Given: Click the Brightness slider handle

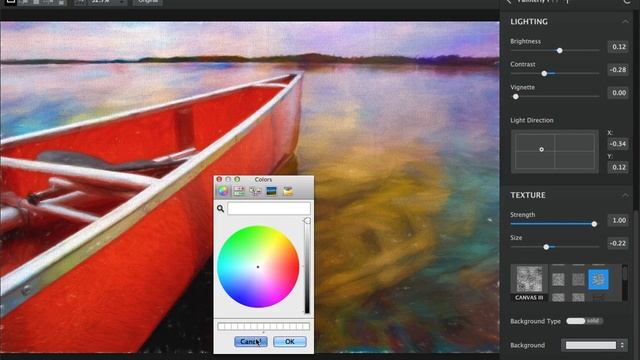Looking at the screenshot, I should 560,50.
